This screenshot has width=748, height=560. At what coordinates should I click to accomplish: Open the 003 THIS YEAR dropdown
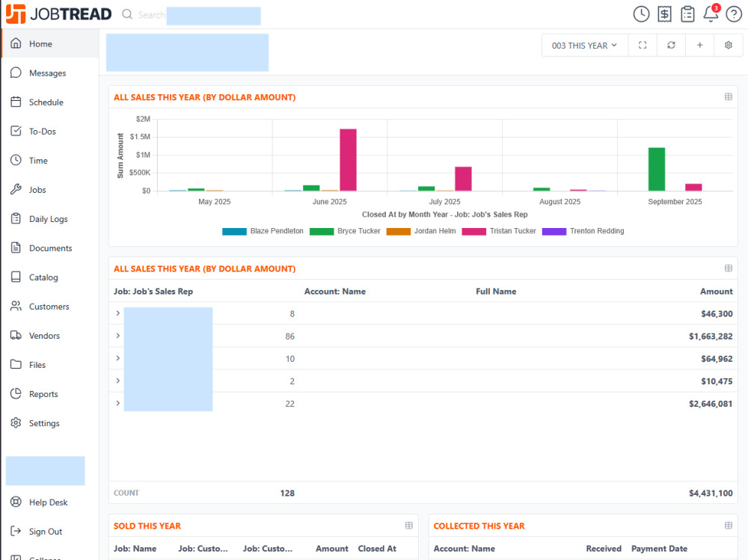click(584, 46)
